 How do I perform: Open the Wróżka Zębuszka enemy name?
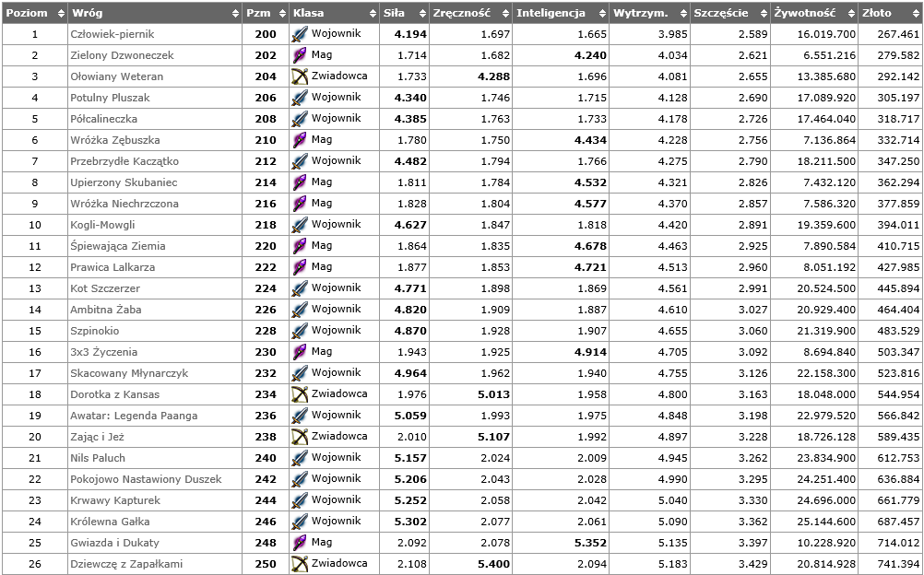pyautogui.click(x=115, y=140)
